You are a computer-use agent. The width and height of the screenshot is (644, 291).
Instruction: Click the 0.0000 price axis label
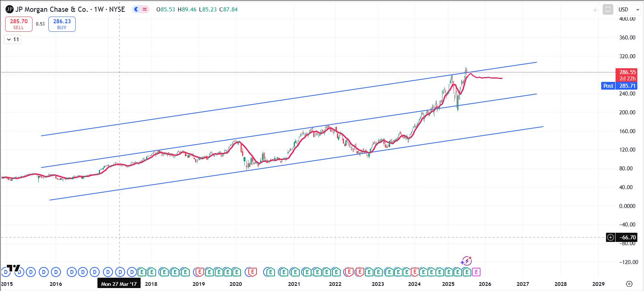click(627, 206)
